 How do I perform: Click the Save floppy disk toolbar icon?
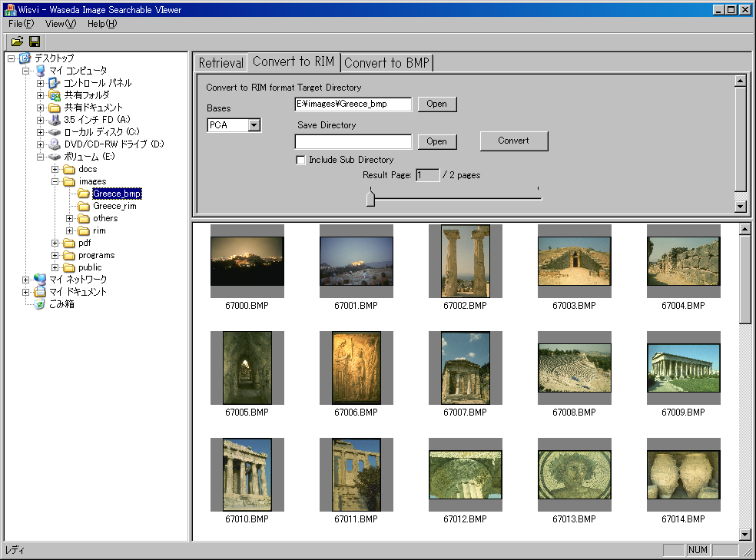click(x=35, y=42)
